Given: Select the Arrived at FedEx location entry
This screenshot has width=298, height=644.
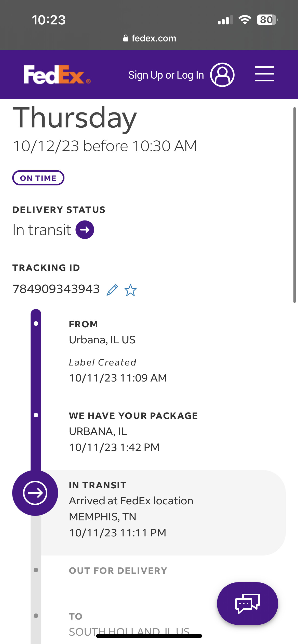Looking at the screenshot, I should pos(131,501).
